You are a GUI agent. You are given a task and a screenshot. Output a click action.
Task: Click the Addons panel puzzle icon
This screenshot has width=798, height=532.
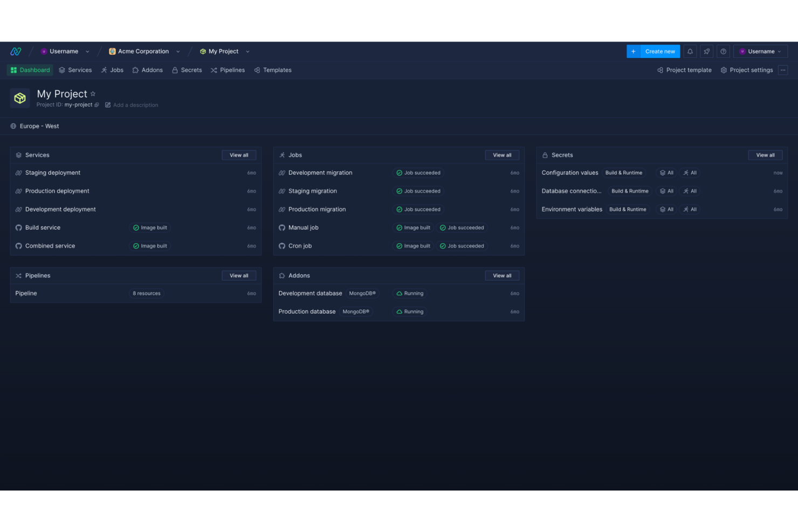[x=282, y=275]
